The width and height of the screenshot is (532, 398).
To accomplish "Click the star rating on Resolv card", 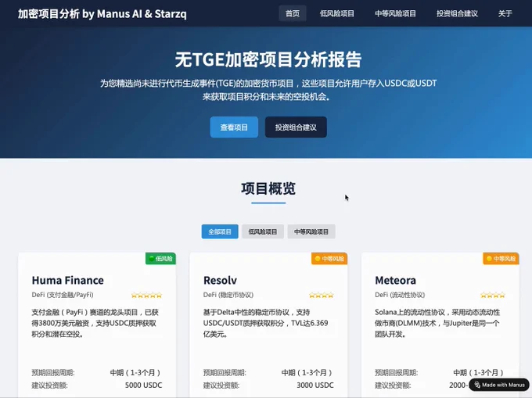I will 322,296.
